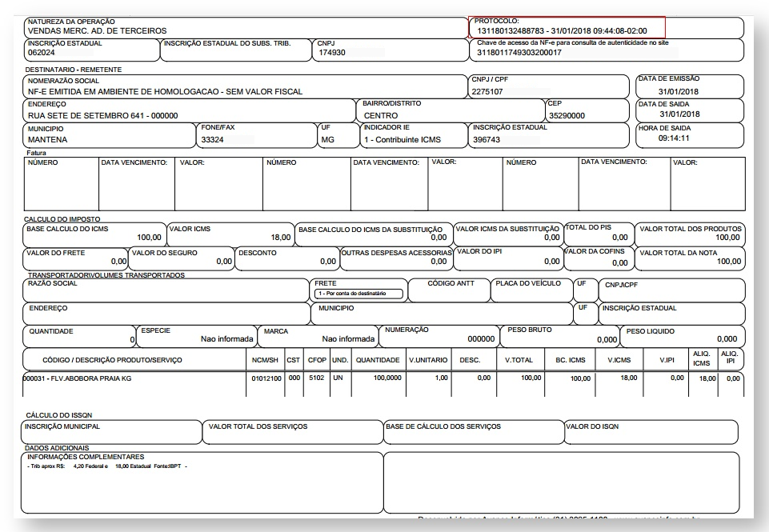Click the Inscrição Municipal field box
The height and width of the screenshot is (532, 769).
click(111, 432)
